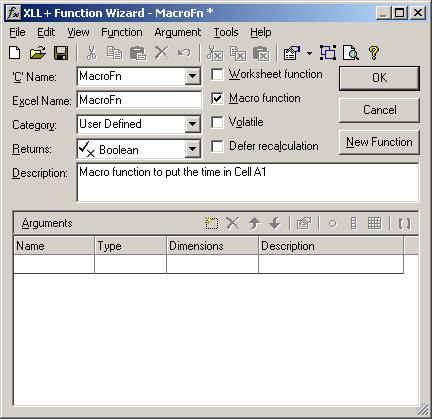Open print preview magnifier icon
This screenshot has width=432, height=419.
click(351, 53)
